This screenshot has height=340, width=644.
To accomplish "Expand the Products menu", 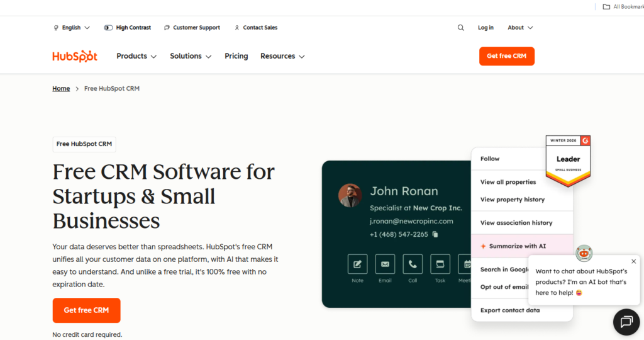I will [136, 56].
